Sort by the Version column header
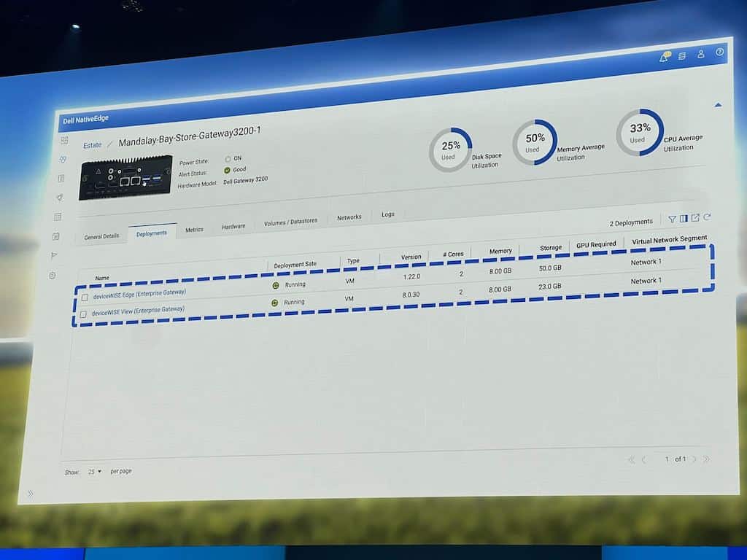The width and height of the screenshot is (747, 560). pyautogui.click(x=411, y=257)
